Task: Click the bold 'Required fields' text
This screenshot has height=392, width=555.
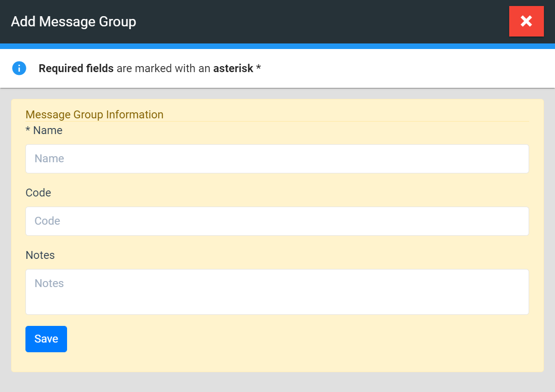Action: pyautogui.click(x=76, y=69)
